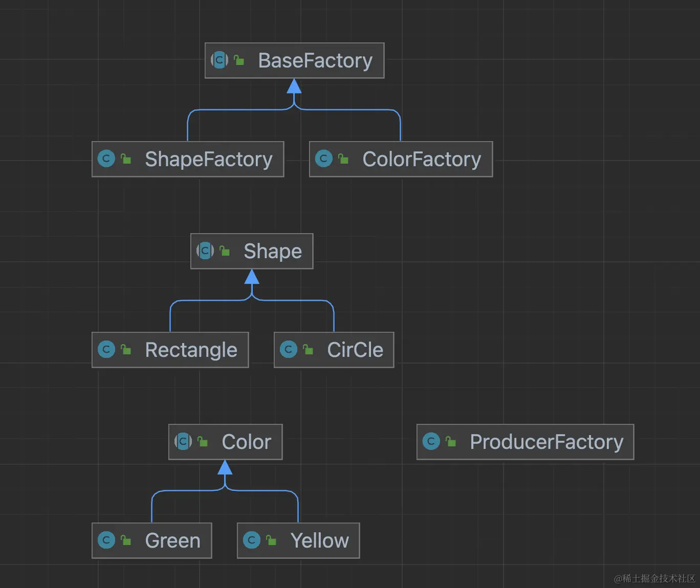Click the BaseFactory abstract class icon
Image resolution: width=700 pixels, height=588 pixels.
click(220, 60)
